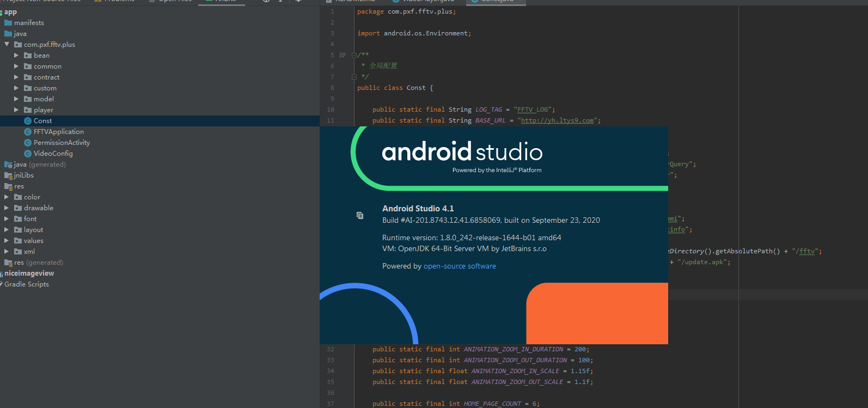Expand the contract package
Viewport: 868px width, 408px height.
[16, 77]
